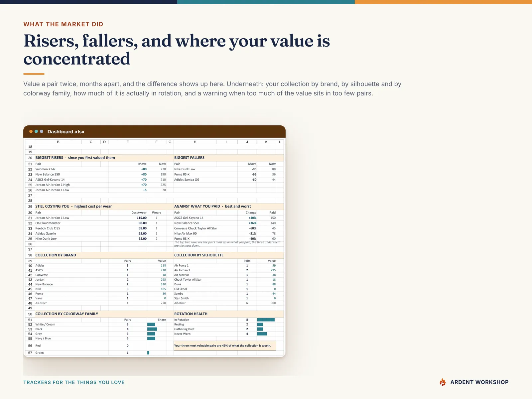Click the STILL COSTING YOU section heading
This screenshot has height=399, width=532.
73,206
